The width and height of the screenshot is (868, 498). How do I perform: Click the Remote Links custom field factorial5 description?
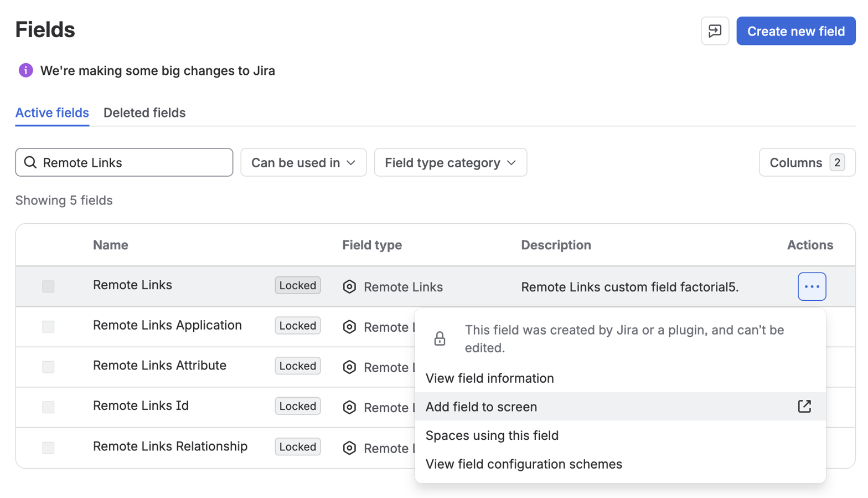pos(630,287)
